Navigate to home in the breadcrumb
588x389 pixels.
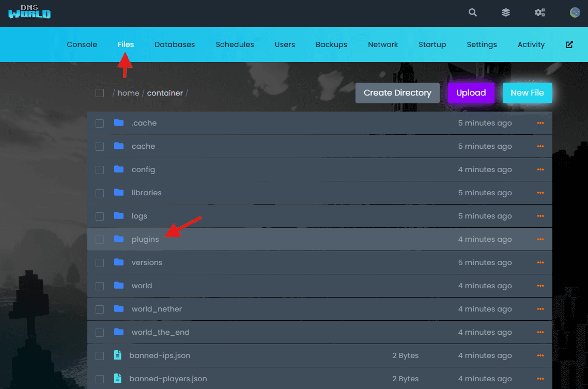(128, 93)
